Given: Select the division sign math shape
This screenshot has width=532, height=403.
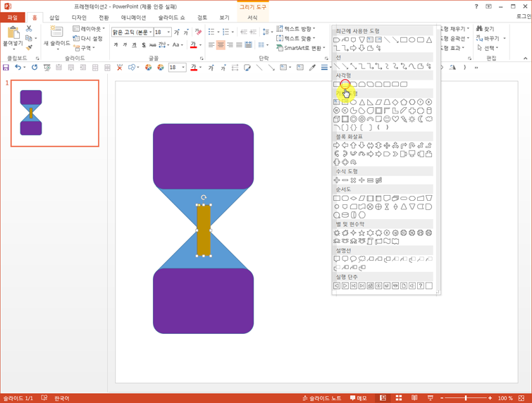Looking at the screenshot, I should (x=361, y=180).
